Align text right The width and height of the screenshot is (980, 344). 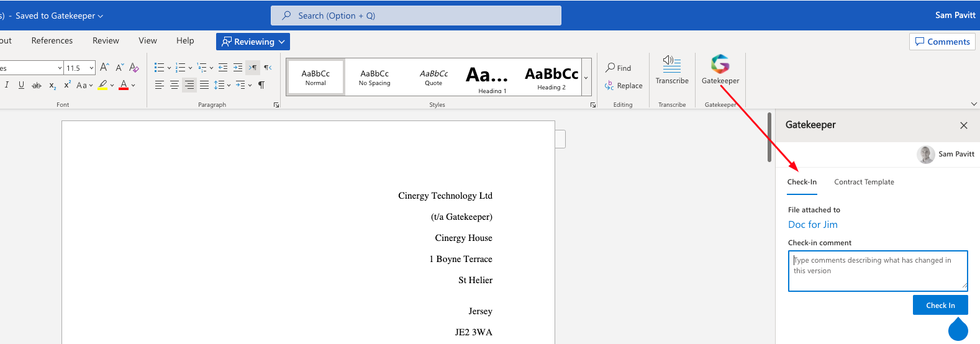tap(189, 85)
